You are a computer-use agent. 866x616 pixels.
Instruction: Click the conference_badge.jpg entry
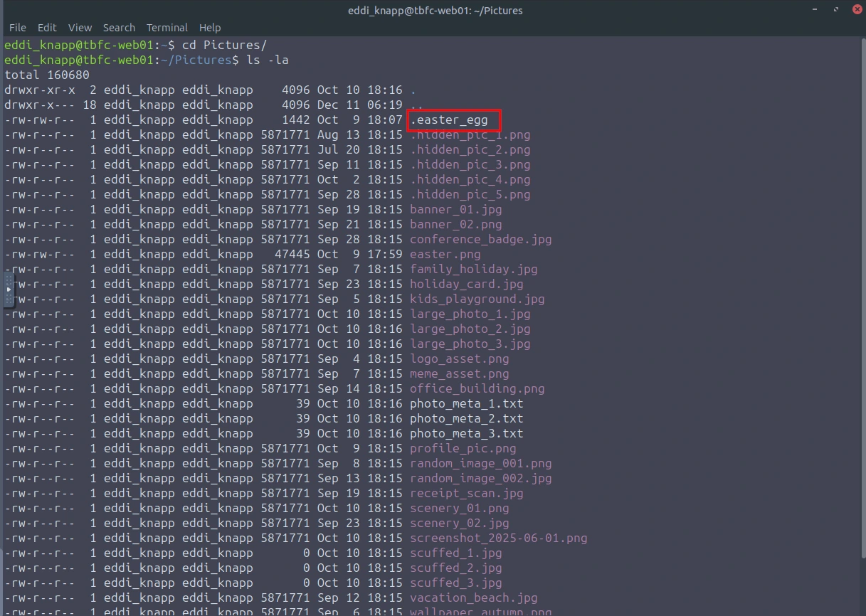point(480,239)
